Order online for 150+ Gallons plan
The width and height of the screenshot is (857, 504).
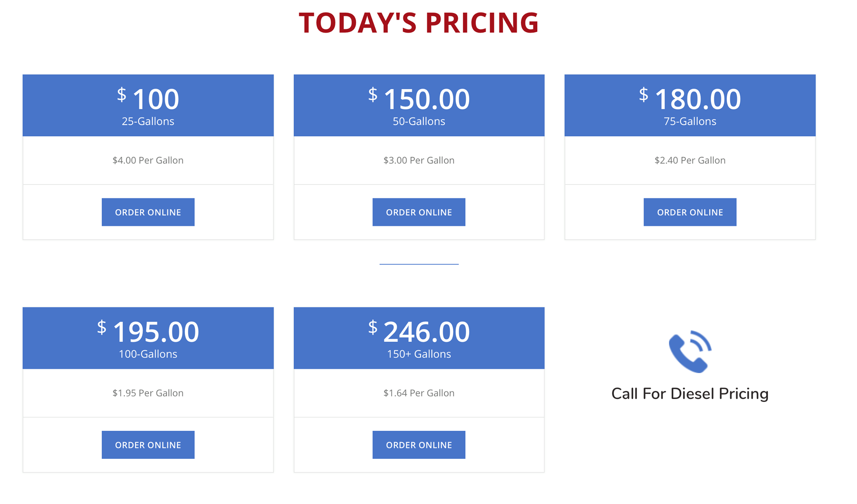pos(418,445)
